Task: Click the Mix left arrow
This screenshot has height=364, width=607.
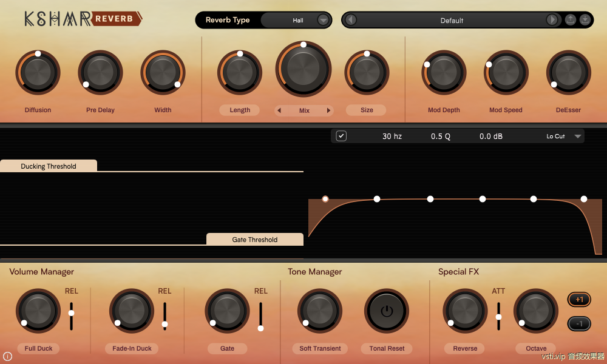Action: (279, 110)
